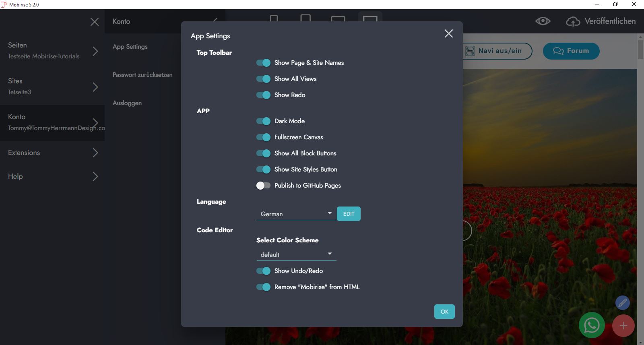Click the Forum speech bubble button
The width and height of the screenshot is (644, 345).
(x=571, y=51)
